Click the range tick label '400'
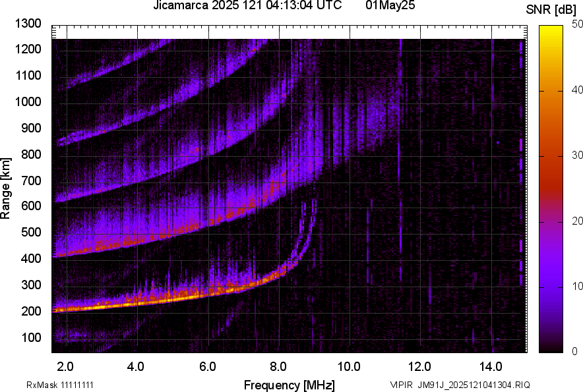The image size is (583, 392). tap(31, 258)
